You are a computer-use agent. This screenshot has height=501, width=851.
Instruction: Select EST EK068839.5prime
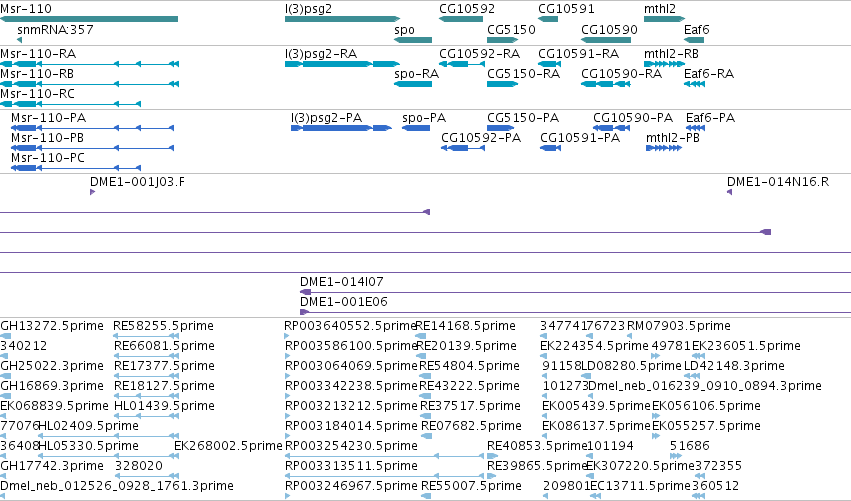tap(54, 406)
